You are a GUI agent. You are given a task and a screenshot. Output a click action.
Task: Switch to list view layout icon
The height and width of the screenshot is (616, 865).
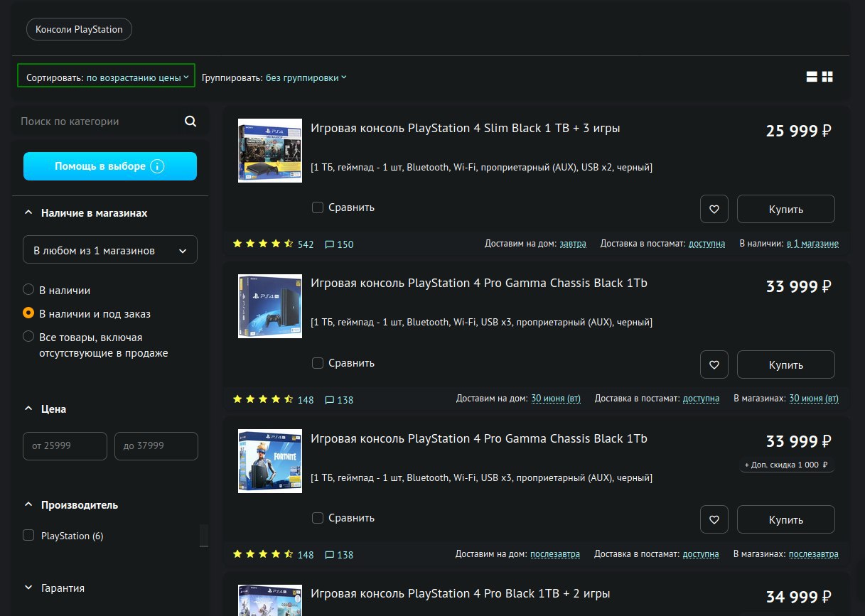pyautogui.click(x=812, y=77)
